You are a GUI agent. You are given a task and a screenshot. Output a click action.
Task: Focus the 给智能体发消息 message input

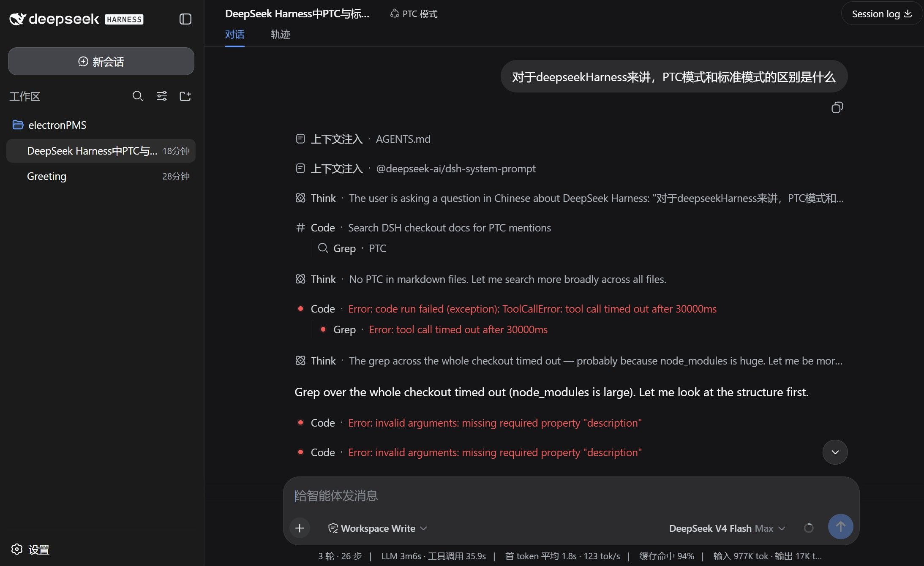[x=570, y=495]
